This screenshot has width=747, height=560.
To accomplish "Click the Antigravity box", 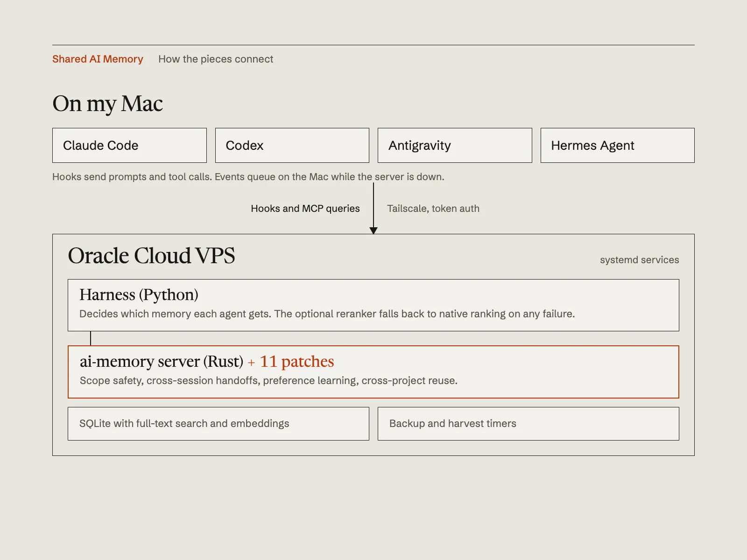I will coord(455,145).
